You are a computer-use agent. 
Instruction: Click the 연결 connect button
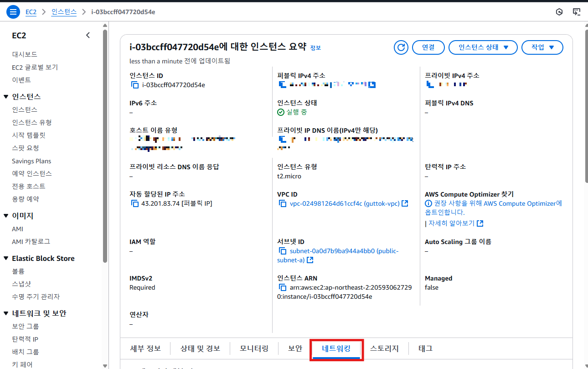pyautogui.click(x=428, y=47)
